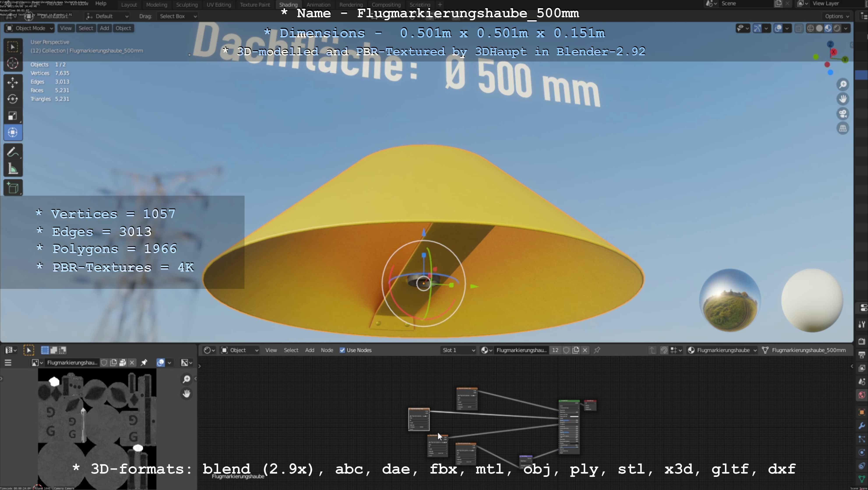Toggle the camera view button in viewport
The image size is (868, 490).
(843, 114)
